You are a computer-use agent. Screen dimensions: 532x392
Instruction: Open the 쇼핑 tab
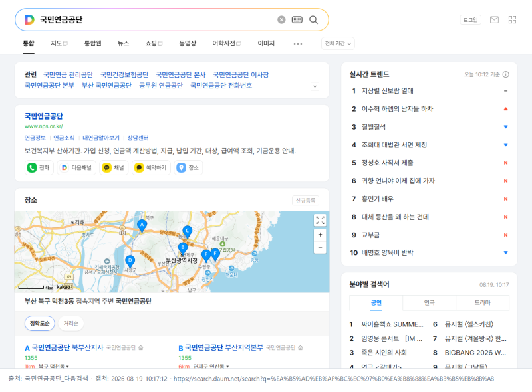pyautogui.click(x=154, y=43)
